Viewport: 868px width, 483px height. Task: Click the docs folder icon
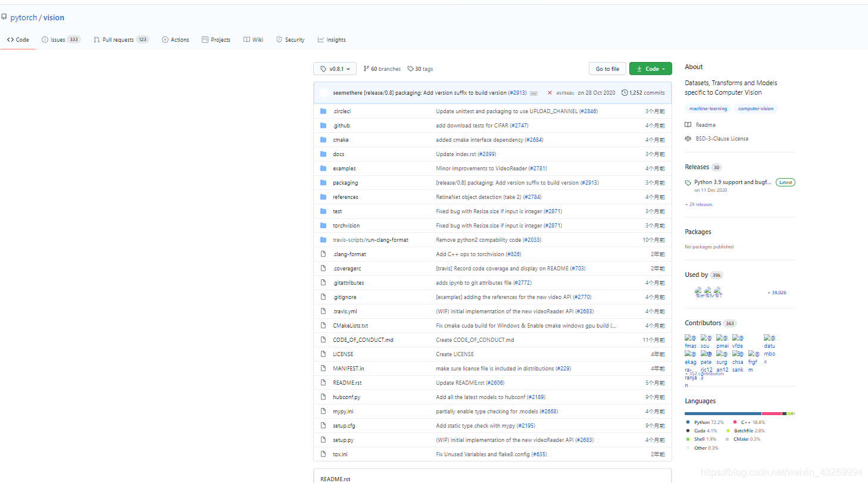323,154
